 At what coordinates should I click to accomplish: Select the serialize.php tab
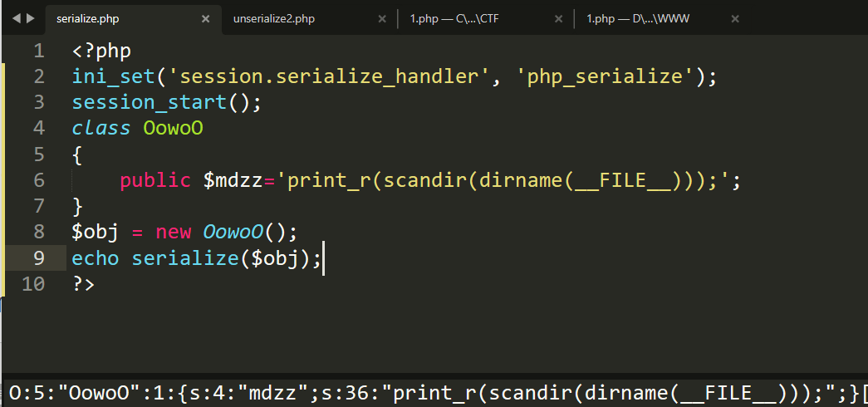coord(87,19)
